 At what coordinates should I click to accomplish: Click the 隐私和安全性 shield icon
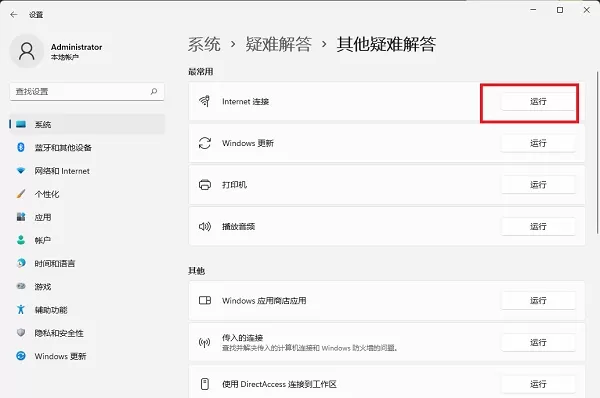tap(21, 333)
